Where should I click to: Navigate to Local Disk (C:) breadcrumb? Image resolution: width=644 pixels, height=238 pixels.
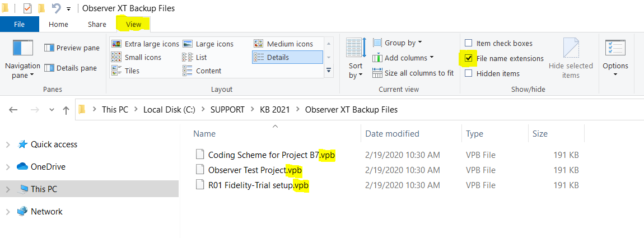tap(169, 110)
